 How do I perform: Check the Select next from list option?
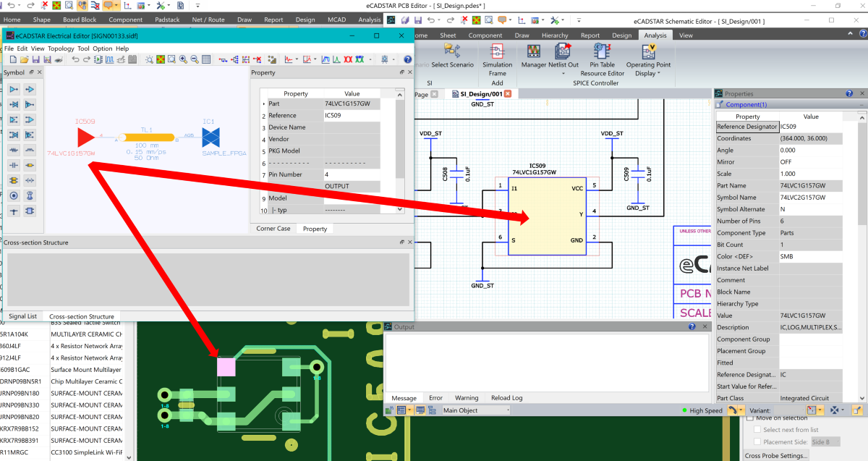757,430
